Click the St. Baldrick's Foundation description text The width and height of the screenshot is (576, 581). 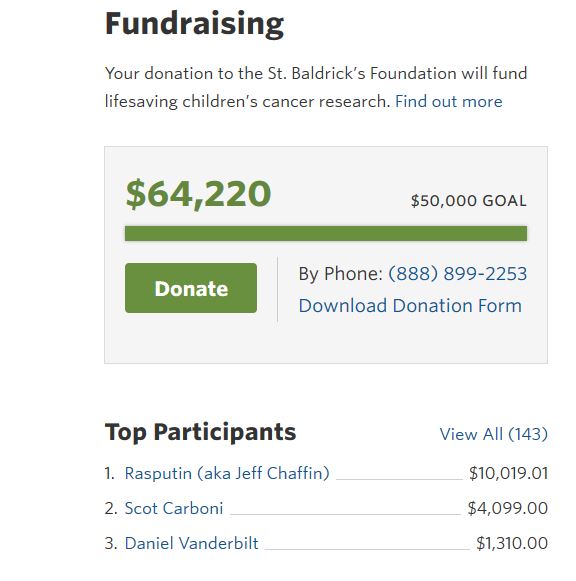(316, 87)
